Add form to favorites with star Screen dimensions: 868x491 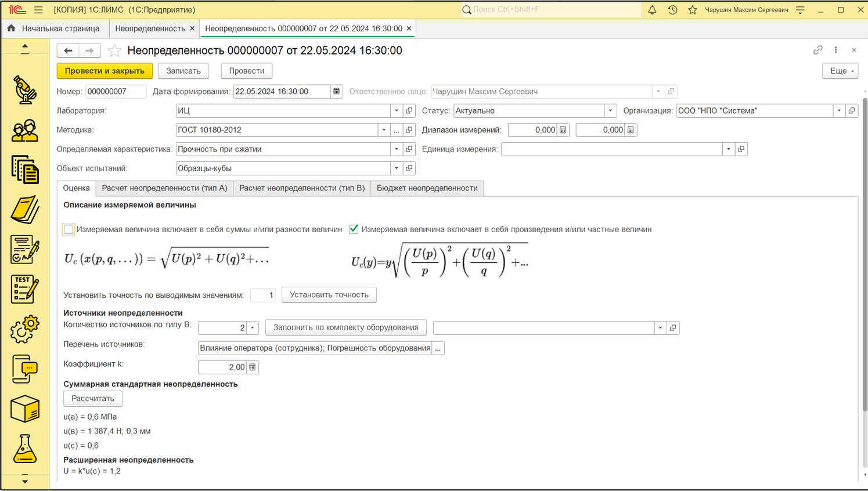pyautogui.click(x=114, y=51)
